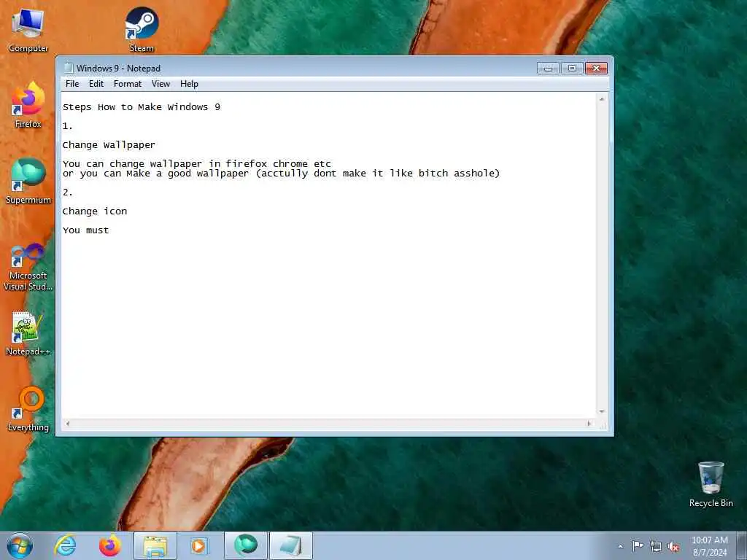Close the Notepad window

pos(596,68)
